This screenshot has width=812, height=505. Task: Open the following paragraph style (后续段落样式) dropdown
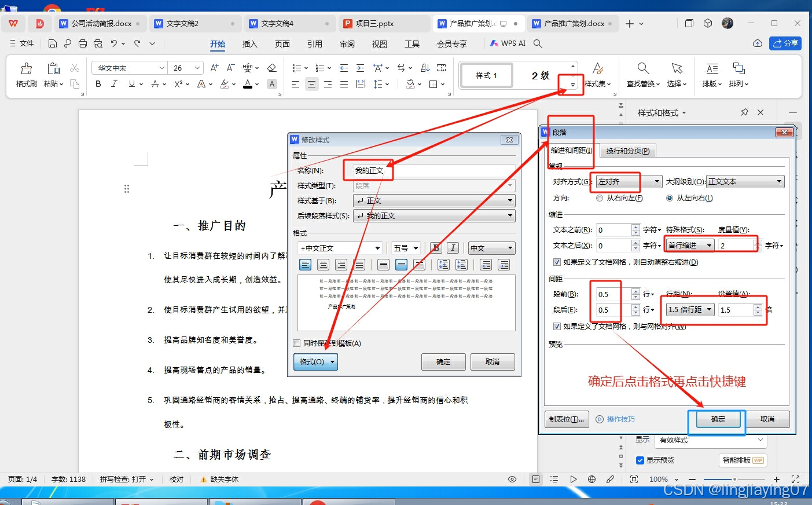point(434,215)
